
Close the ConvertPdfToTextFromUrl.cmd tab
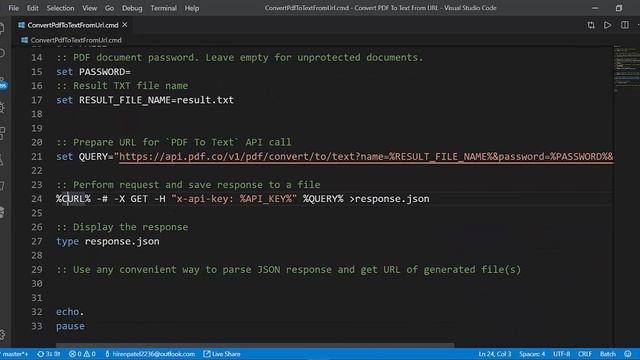pyautogui.click(x=125, y=25)
